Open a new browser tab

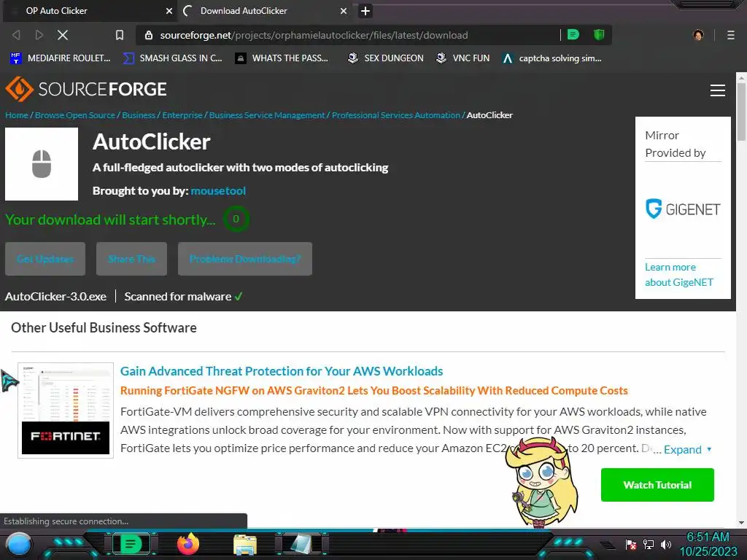point(365,11)
